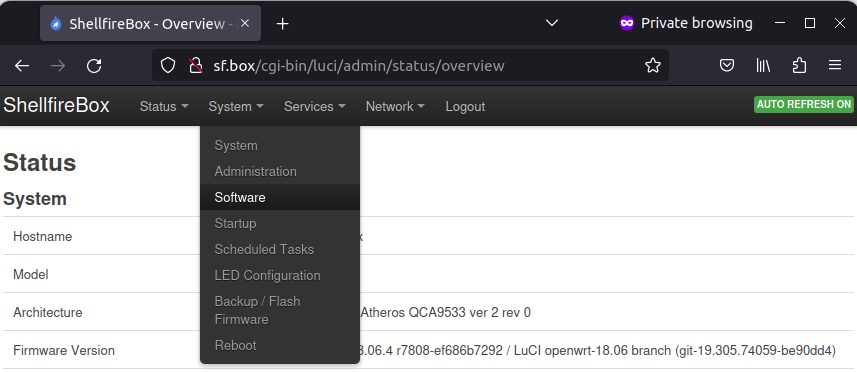Expand the Services dropdown menu
The width and height of the screenshot is (857, 372).
(x=314, y=107)
